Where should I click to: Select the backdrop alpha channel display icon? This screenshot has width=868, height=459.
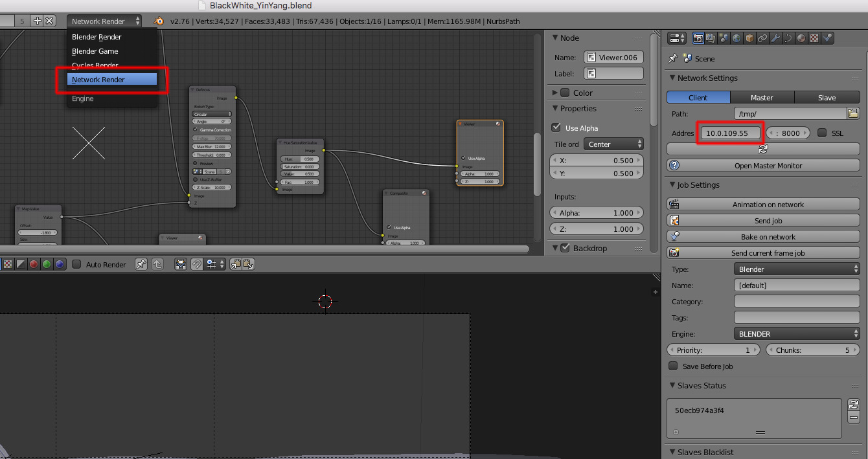[x=20, y=264]
